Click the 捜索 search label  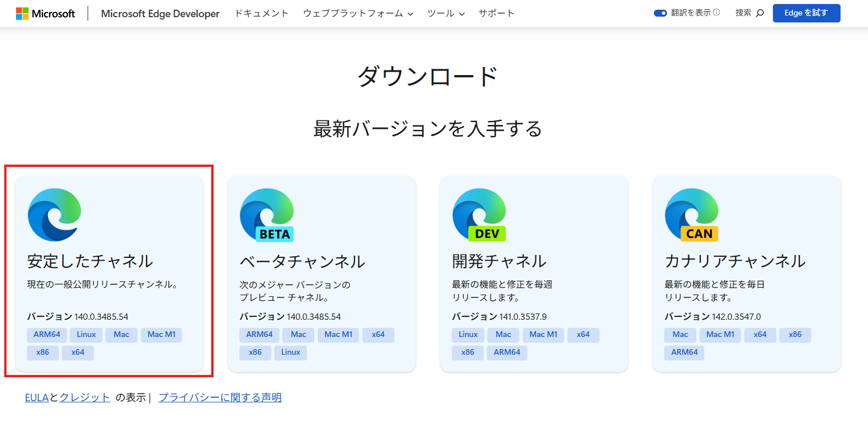[x=743, y=13]
